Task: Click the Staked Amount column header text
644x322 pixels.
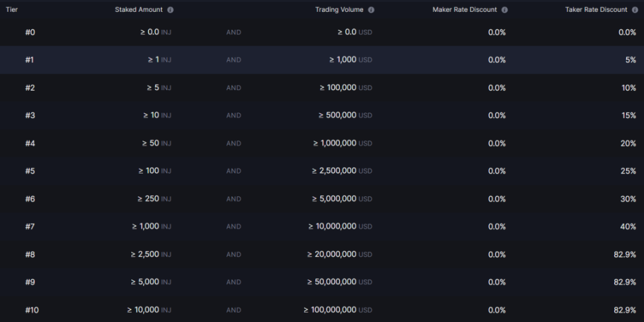Action: pos(138,10)
